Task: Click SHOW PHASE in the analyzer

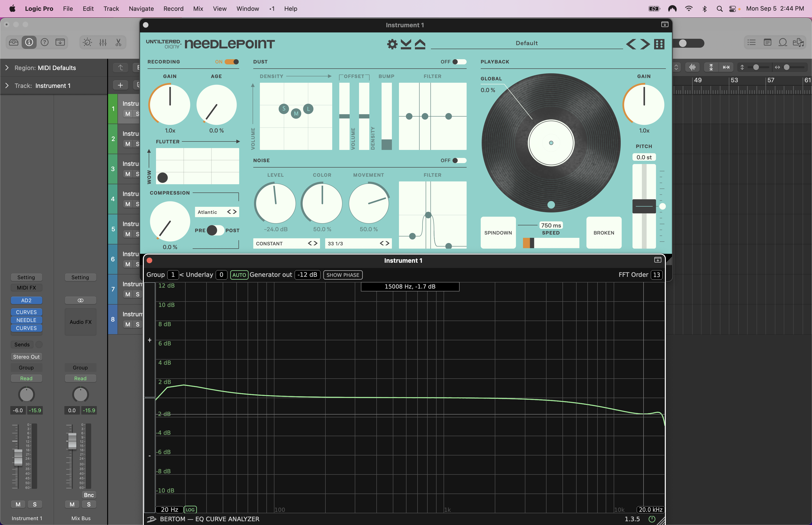Action: click(343, 275)
